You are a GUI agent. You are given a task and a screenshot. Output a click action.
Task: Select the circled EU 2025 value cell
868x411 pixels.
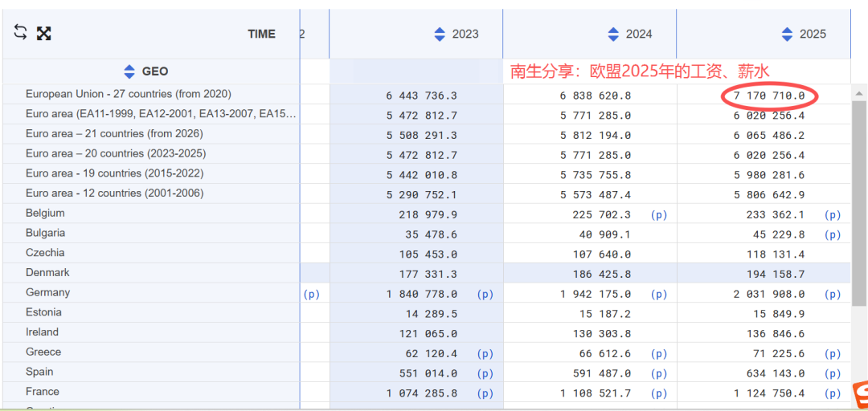[769, 96]
